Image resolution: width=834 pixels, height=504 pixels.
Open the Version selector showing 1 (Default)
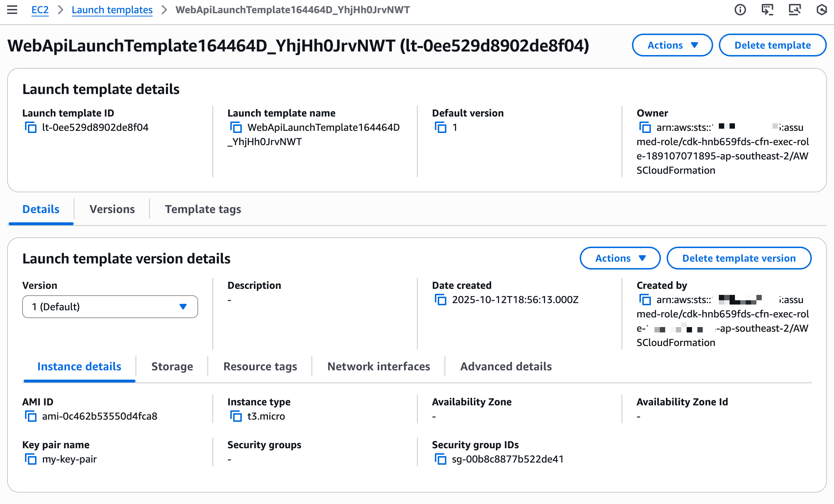[x=110, y=306]
